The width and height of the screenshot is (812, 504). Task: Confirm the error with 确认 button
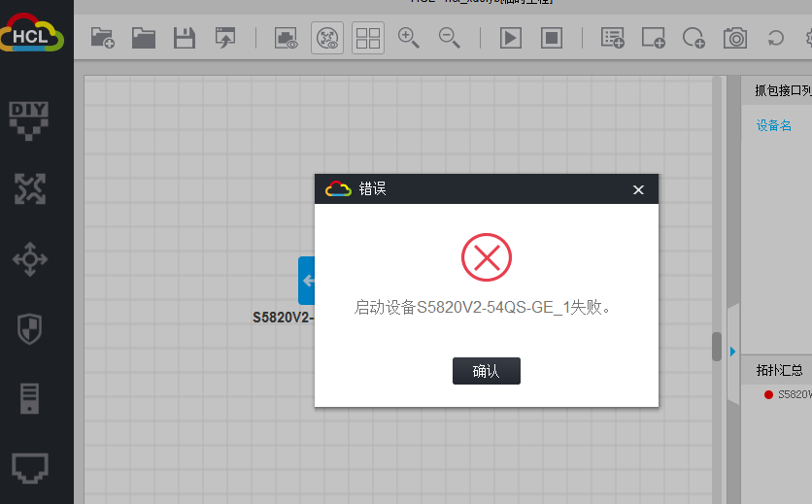487,371
